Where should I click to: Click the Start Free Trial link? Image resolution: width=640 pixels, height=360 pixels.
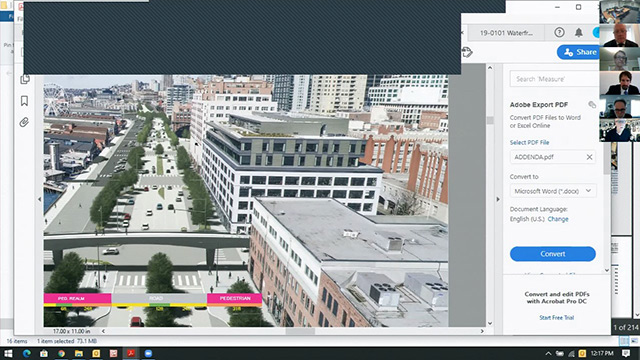point(557,318)
